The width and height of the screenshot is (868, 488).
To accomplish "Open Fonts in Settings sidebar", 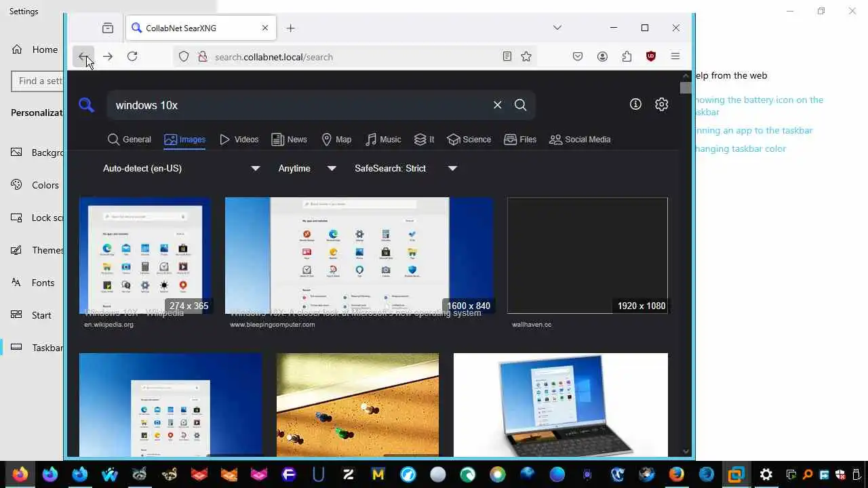I will (33, 283).
